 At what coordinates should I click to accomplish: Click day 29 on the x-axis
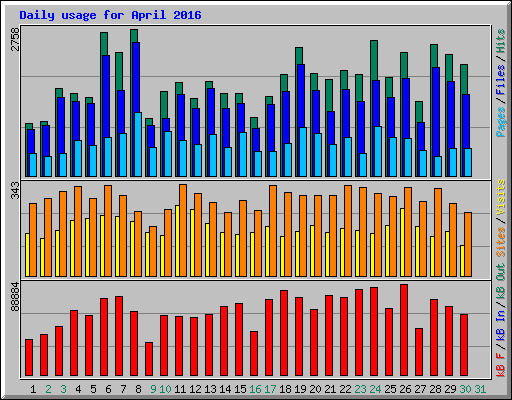pos(450,389)
